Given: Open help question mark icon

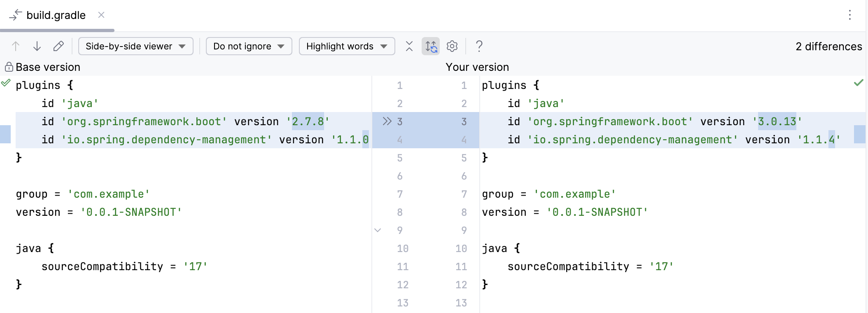Looking at the screenshot, I should [x=479, y=46].
